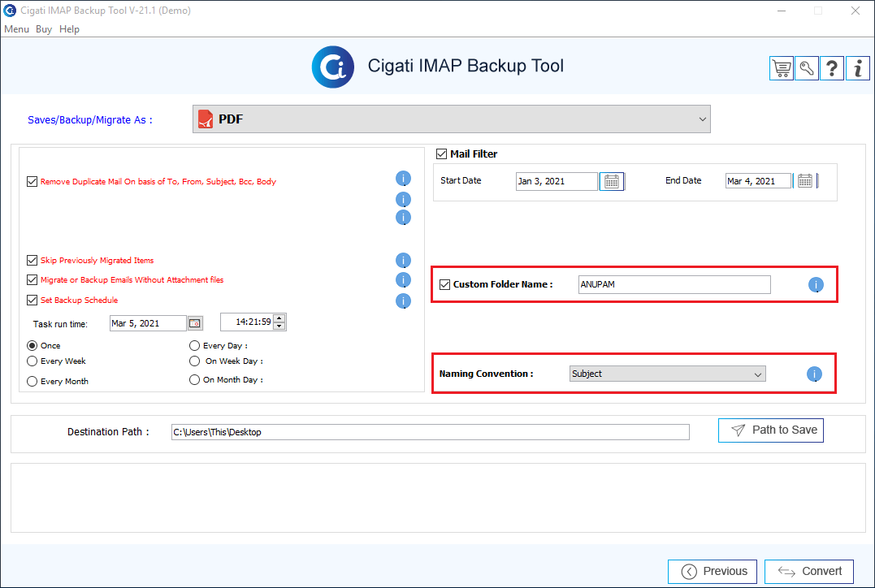Show info for Set Backup Schedule
The image size is (875, 588).
pos(403,301)
